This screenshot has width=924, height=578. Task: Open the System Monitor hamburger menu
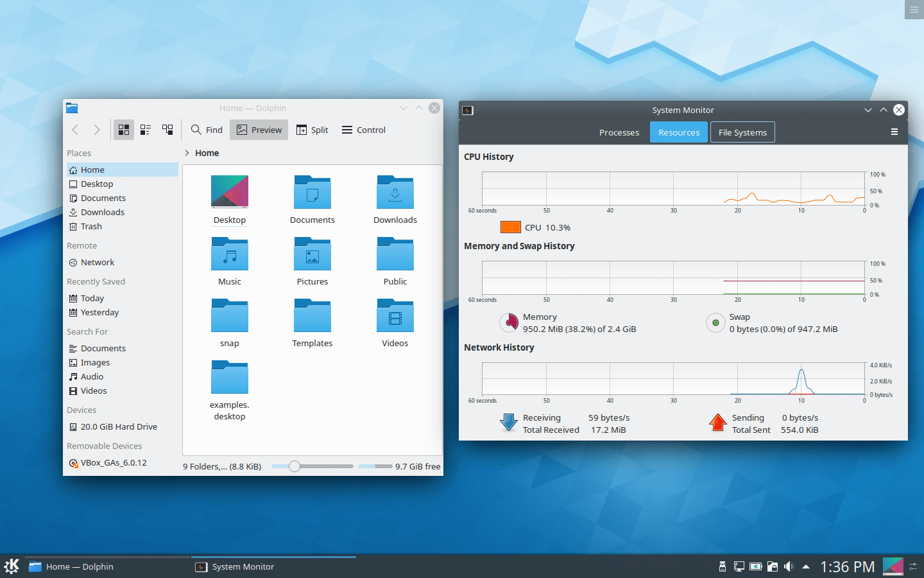pos(894,132)
